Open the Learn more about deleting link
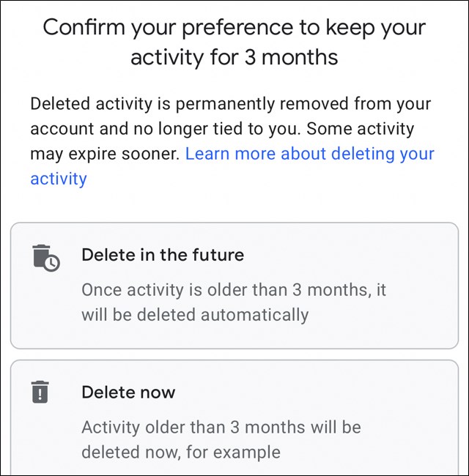This screenshot has height=476, width=469. tap(309, 154)
